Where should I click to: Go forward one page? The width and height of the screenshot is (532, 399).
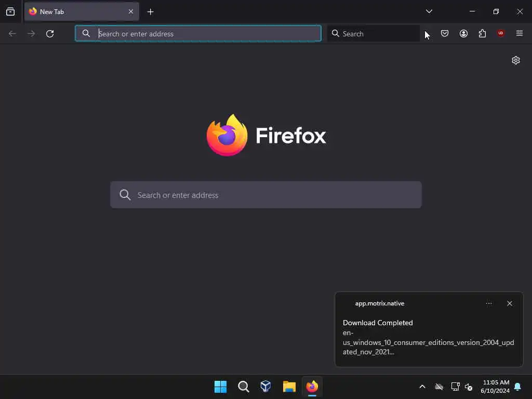(31, 34)
